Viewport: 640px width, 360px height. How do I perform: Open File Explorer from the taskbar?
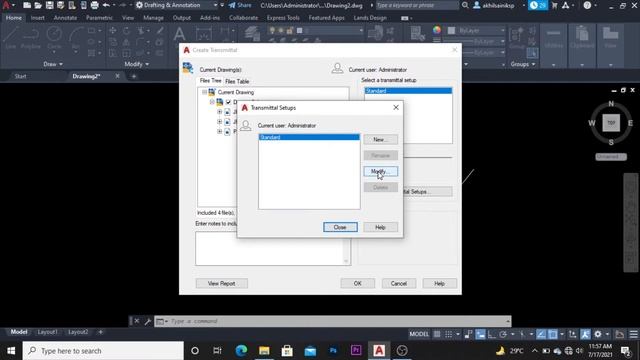click(x=264, y=350)
